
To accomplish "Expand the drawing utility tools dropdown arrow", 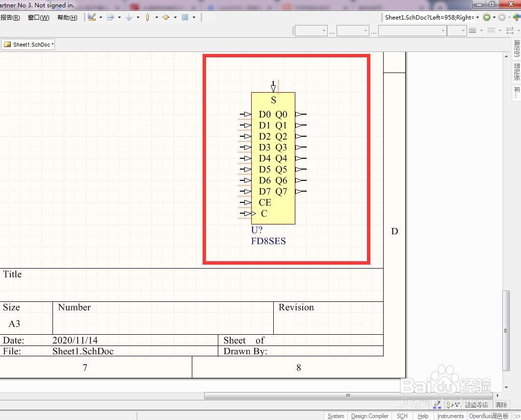I will 101,17.
